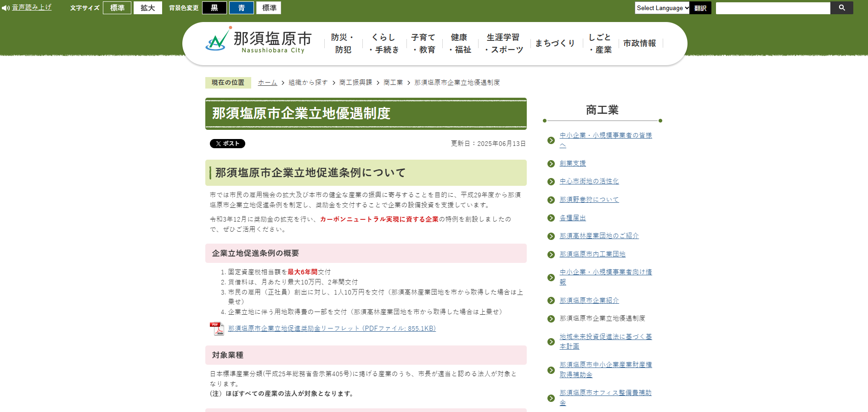Open 地域未来投資促進法に基づく基本計画 link
Screen dimensions: 868x412
pyautogui.click(x=606, y=341)
